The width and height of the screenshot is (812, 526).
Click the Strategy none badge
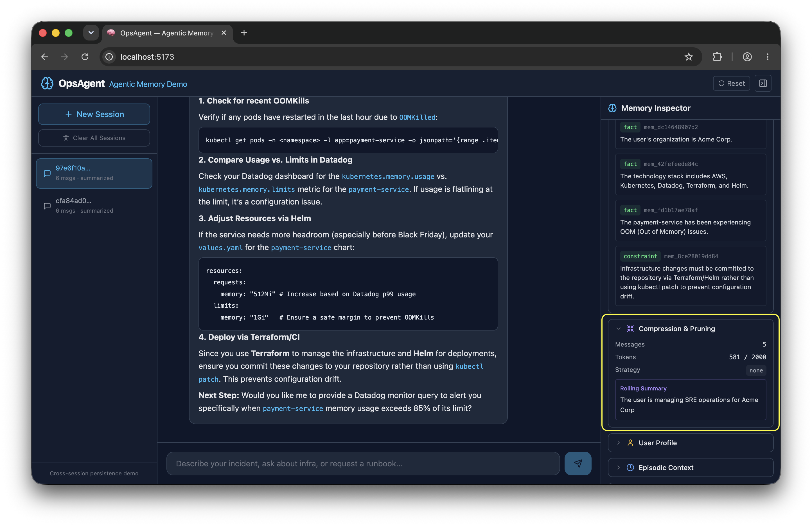click(756, 370)
